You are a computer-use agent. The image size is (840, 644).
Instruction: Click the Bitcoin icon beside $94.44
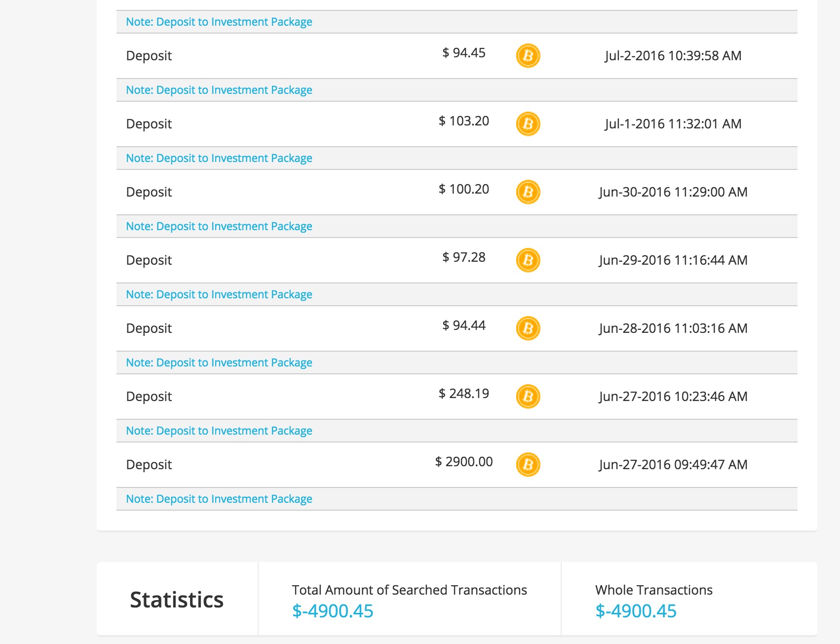(x=528, y=328)
